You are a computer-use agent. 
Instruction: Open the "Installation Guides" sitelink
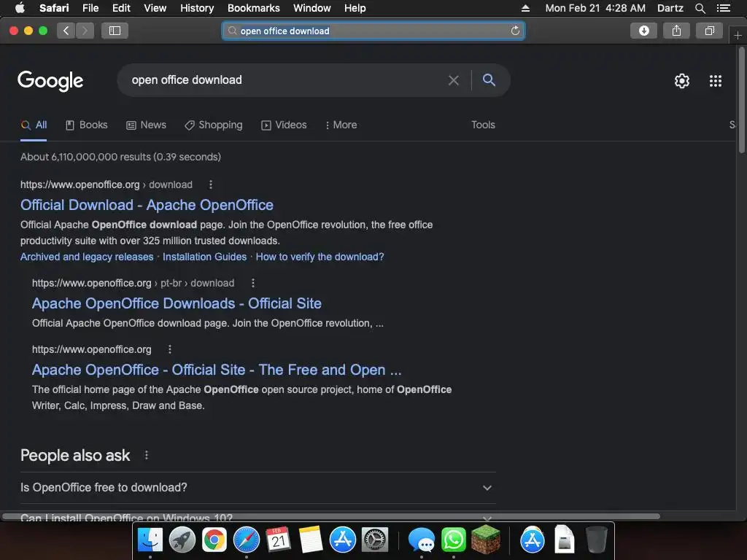click(204, 257)
